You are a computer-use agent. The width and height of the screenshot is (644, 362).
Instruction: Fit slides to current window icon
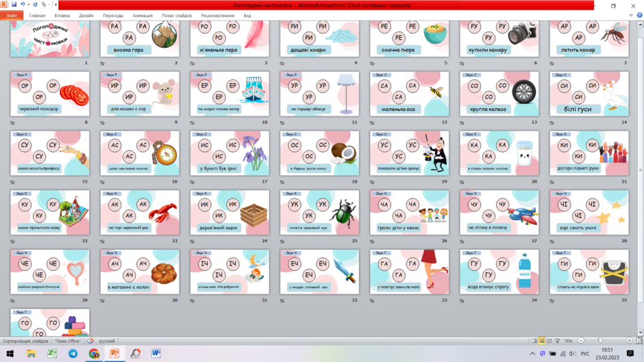[x=639, y=341]
